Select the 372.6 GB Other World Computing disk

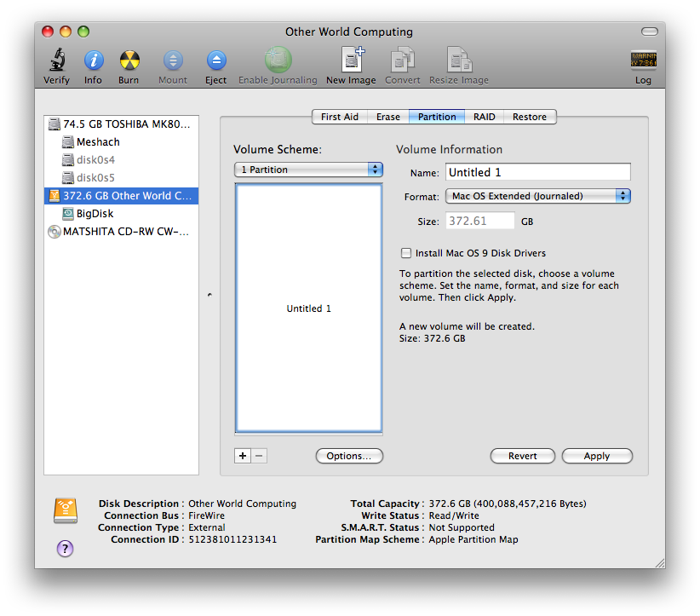click(x=121, y=196)
